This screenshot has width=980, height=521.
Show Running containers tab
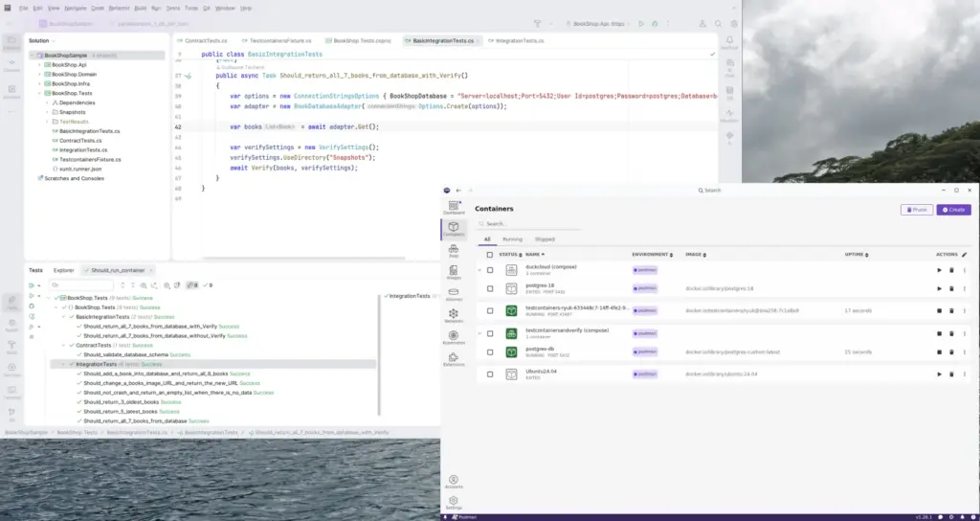pyautogui.click(x=512, y=238)
